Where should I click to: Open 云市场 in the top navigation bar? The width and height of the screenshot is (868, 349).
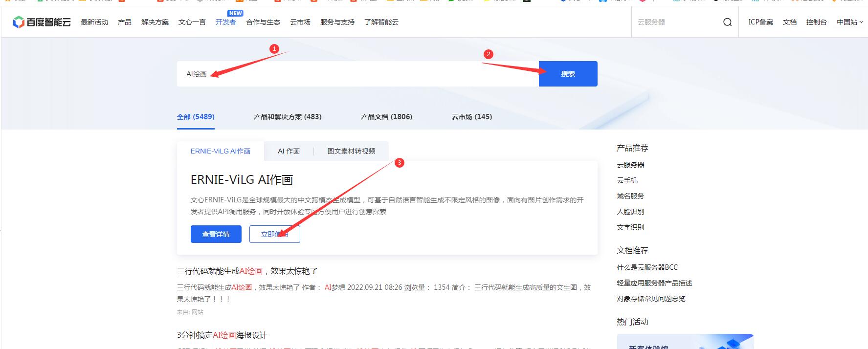[x=300, y=22]
